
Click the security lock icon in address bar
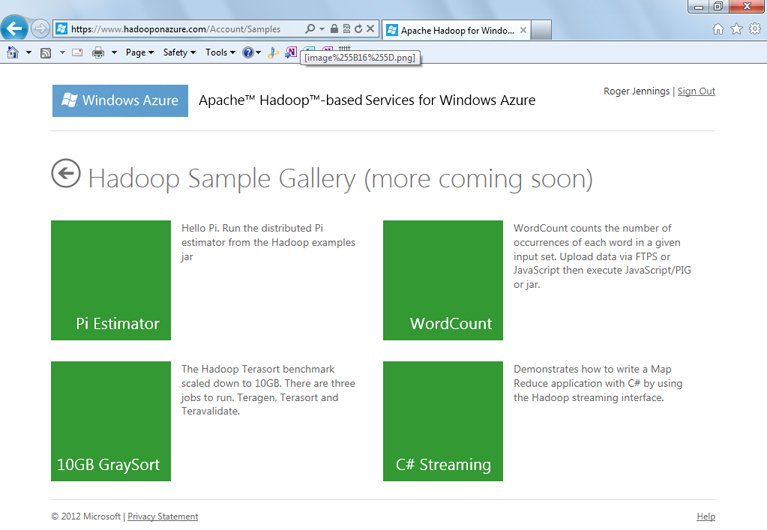pyautogui.click(x=334, y=29)
